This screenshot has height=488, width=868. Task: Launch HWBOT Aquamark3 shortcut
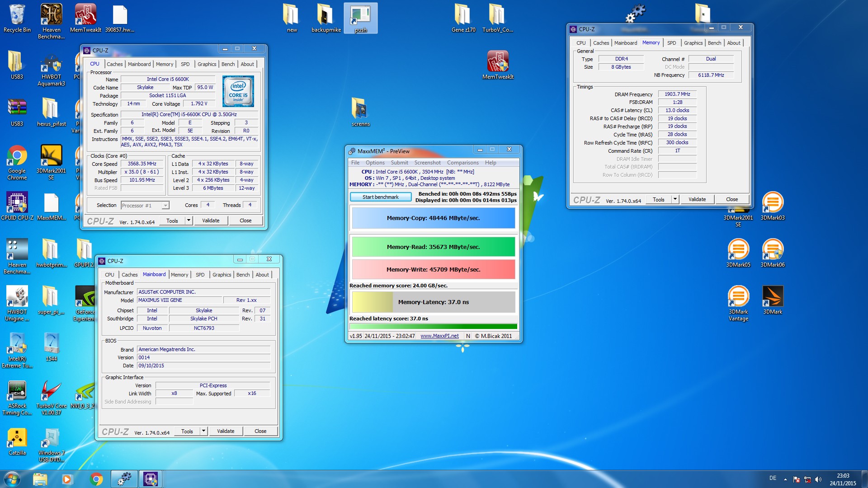click(x=51, y=69)
